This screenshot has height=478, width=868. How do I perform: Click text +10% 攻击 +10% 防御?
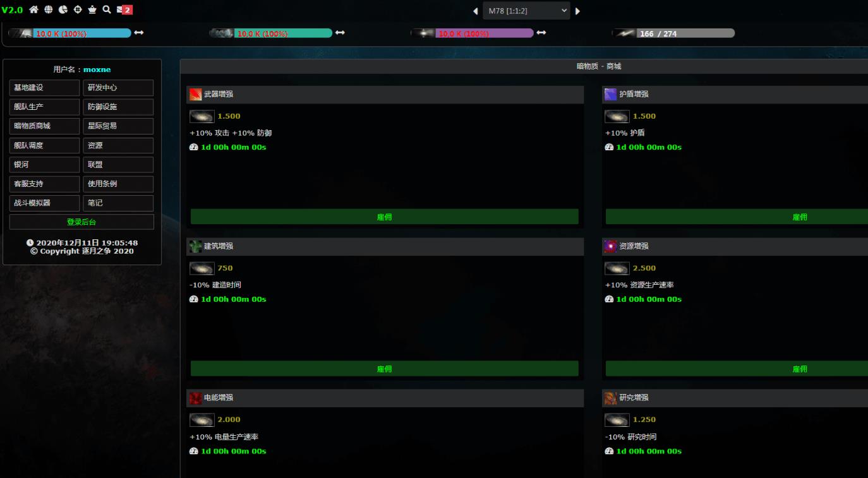click(x=231, y=133)
